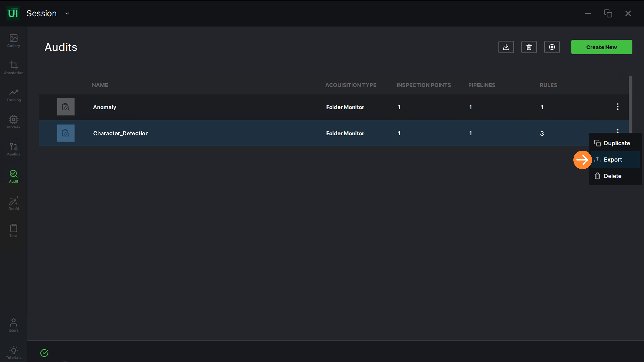Click the NAME column header

100,85
